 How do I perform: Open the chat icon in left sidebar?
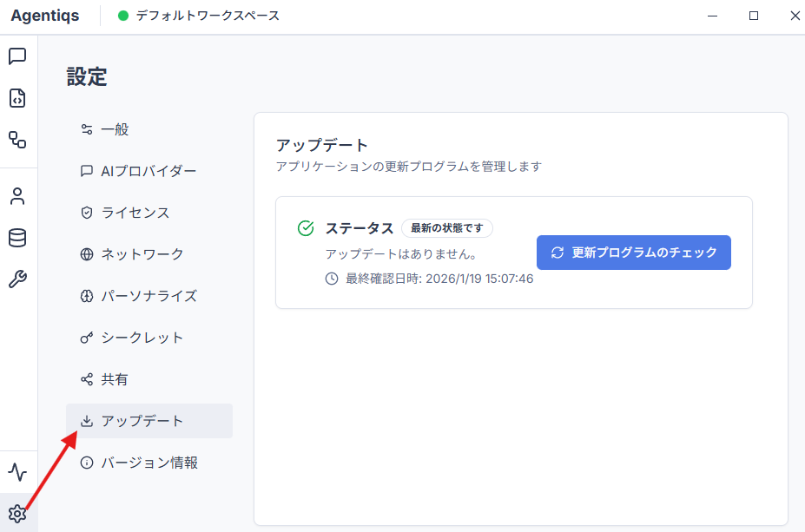tap(17, 56)
